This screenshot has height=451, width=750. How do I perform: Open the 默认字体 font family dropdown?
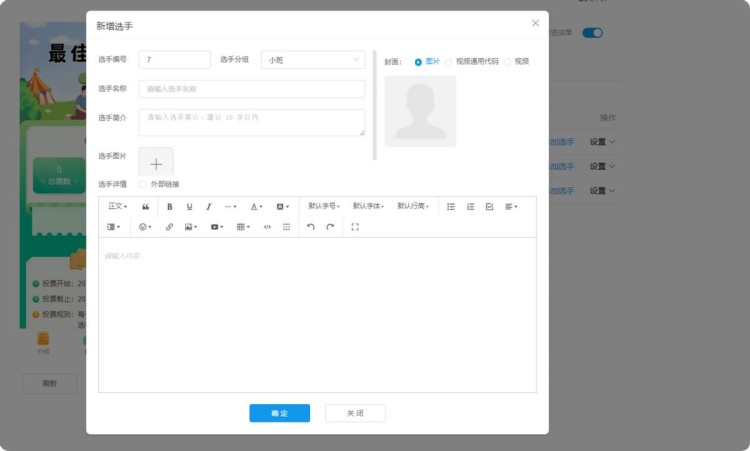coord(368,207)
